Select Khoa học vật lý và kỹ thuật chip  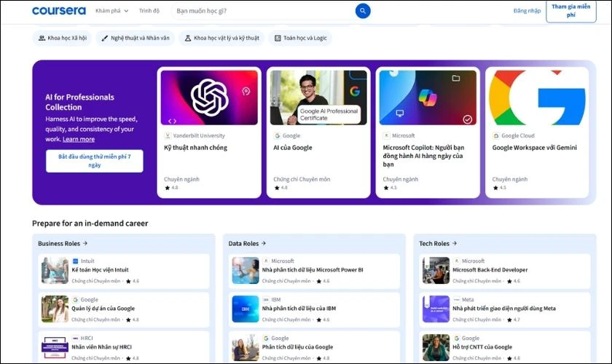(221, 39)
